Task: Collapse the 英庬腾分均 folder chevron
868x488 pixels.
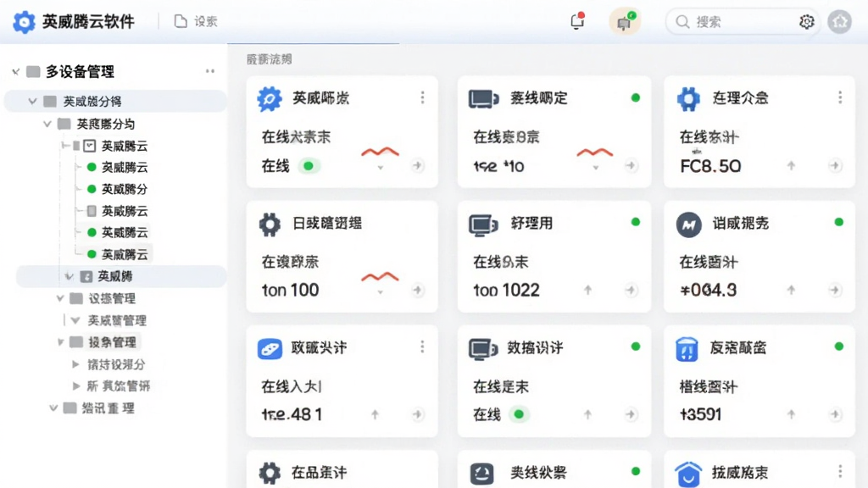Action: [47, 124]
